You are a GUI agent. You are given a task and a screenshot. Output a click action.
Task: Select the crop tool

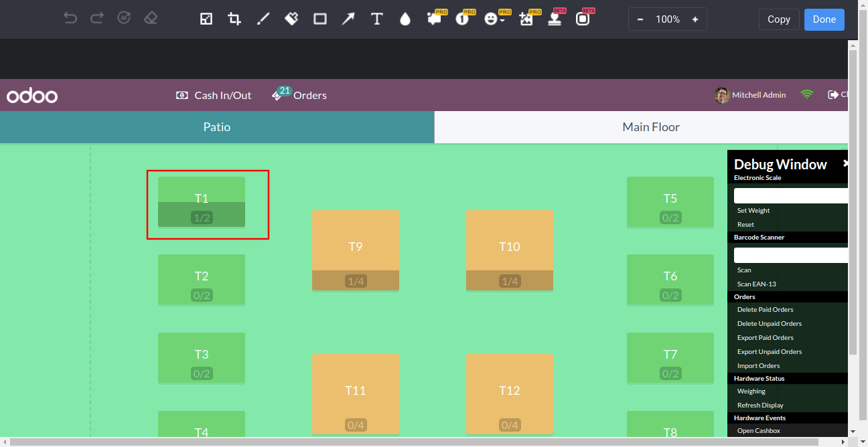pos(234,19)
